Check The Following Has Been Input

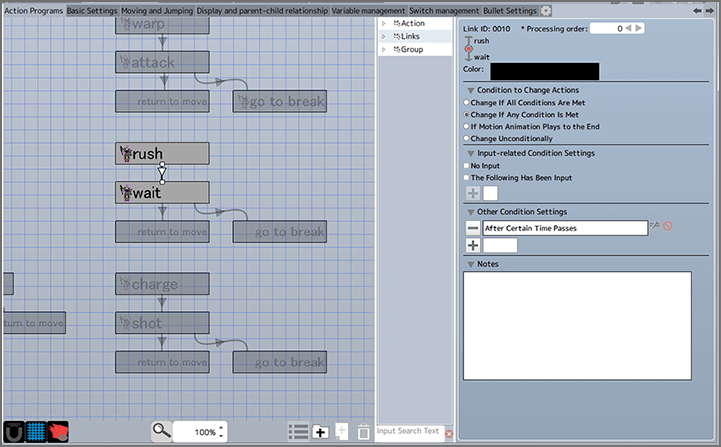click(x=466, y=178)
